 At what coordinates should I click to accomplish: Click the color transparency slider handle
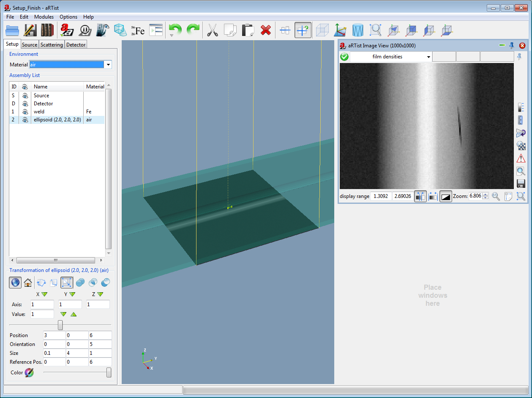click(109, 373)
